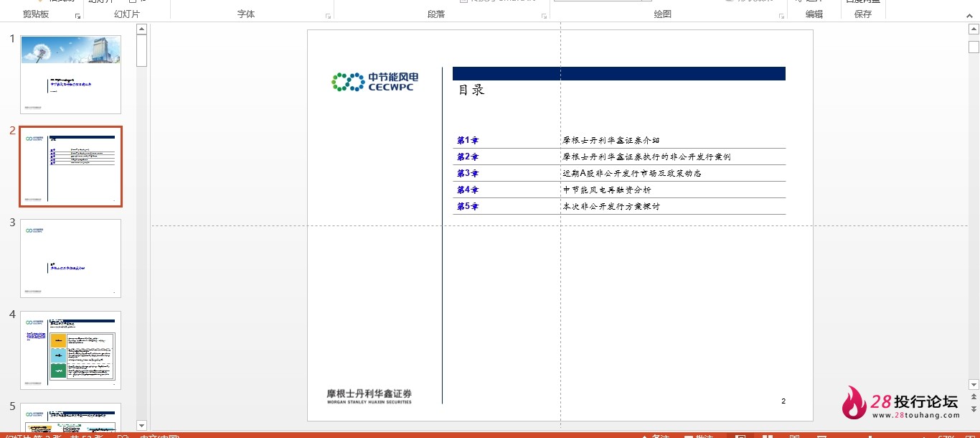Click the thumbnail pane scroll-up arrow
Image resolution: width=980 pixels, height=438 pixels.
pyautogui.click(x=141, y=29)
